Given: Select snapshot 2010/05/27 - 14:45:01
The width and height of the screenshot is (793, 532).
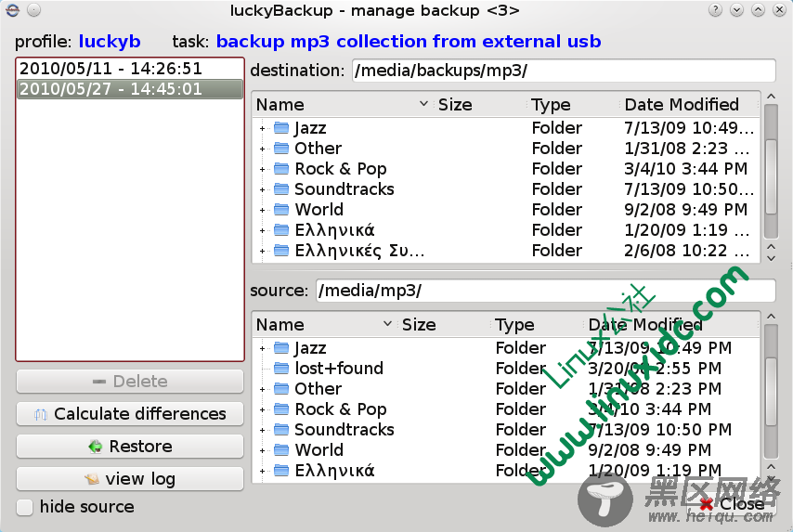Looking at the screenshot, I should [130, 89].
